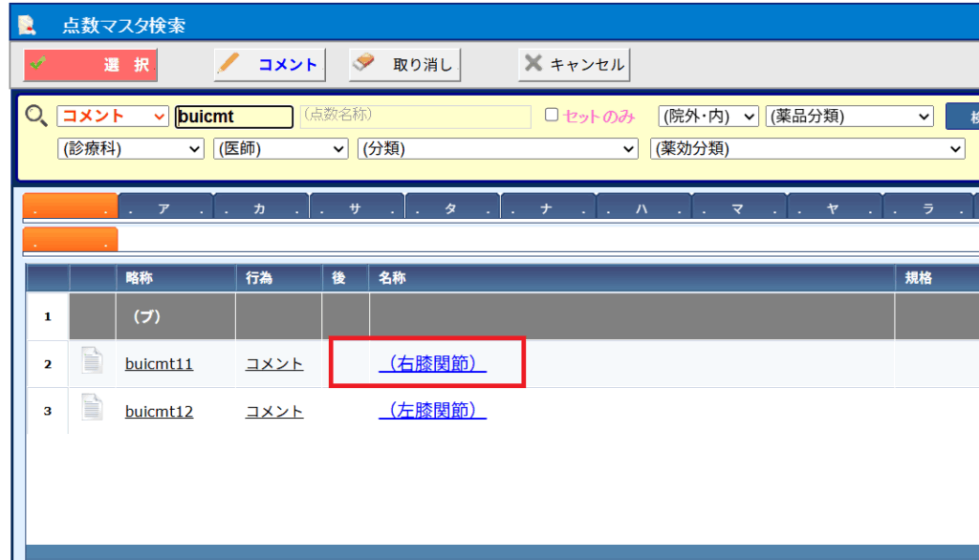The height and width of the screenshot is (560, 979).
Task: Click the buicmt12 abbreviation link
Action: (x=159, y=412)
